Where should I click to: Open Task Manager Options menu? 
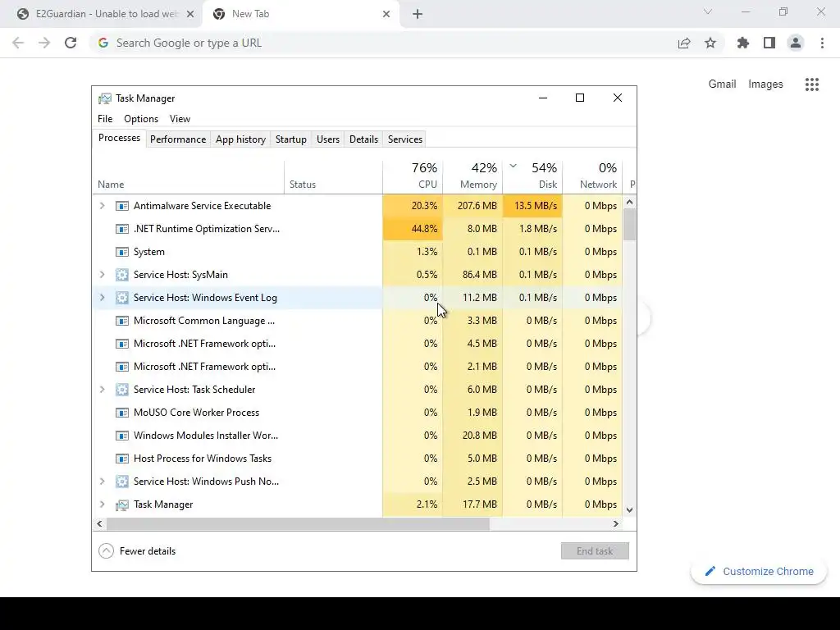point(141,119)
